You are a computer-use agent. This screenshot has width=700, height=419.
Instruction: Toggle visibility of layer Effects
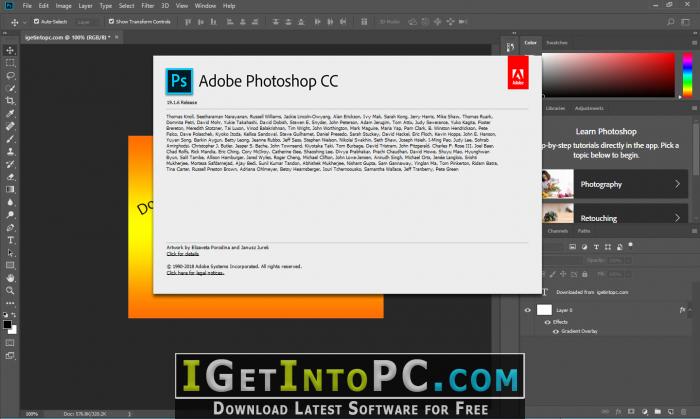[547, 322]
